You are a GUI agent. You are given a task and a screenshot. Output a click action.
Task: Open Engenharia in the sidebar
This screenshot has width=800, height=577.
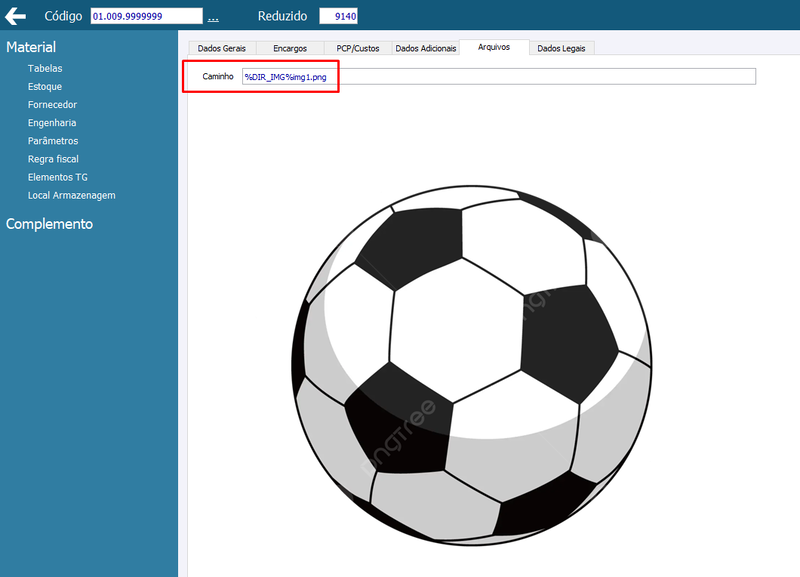coord(52,123)
